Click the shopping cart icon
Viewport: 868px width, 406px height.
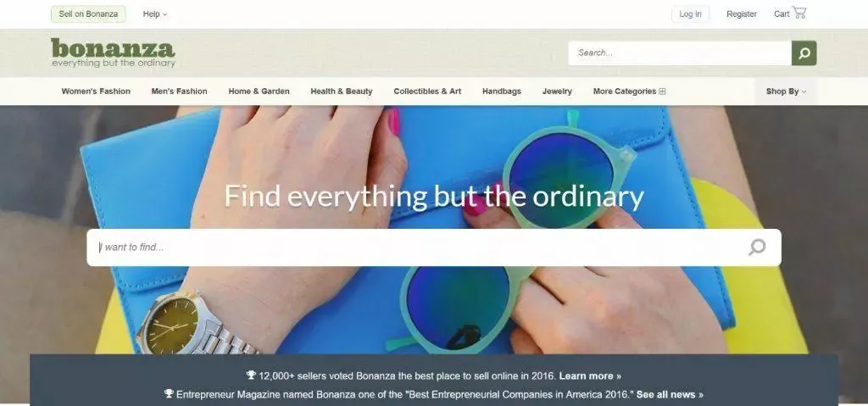pyautogui.click(x=798, y=13)
